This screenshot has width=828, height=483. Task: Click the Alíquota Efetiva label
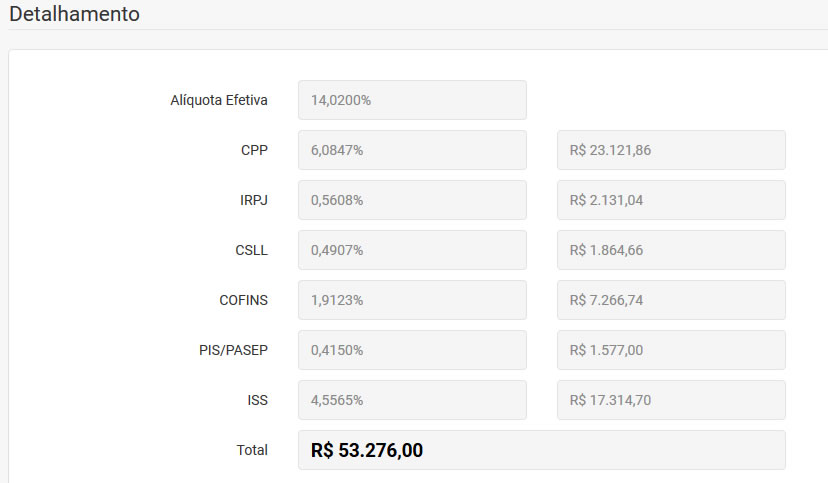[219, 100]
